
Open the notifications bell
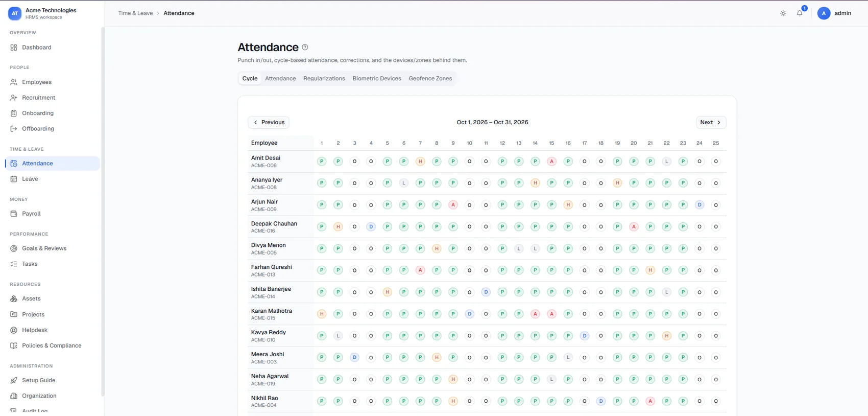(800, 13)
